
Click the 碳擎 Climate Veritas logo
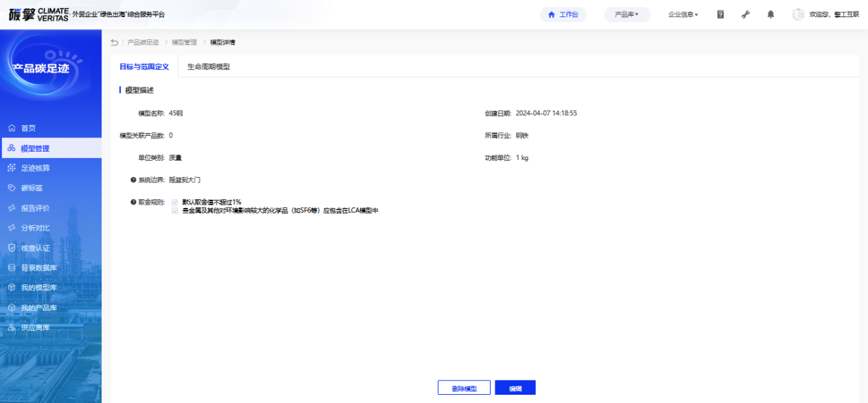click(38, 14)
